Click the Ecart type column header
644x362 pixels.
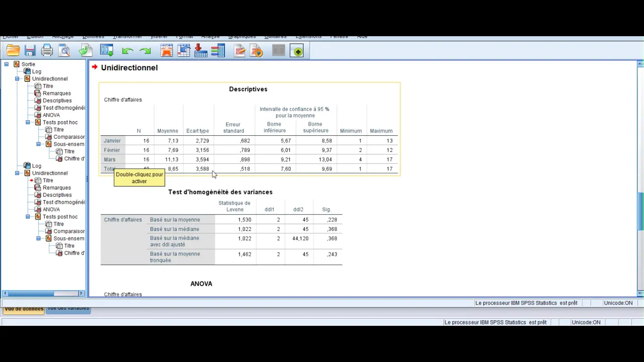197,131
